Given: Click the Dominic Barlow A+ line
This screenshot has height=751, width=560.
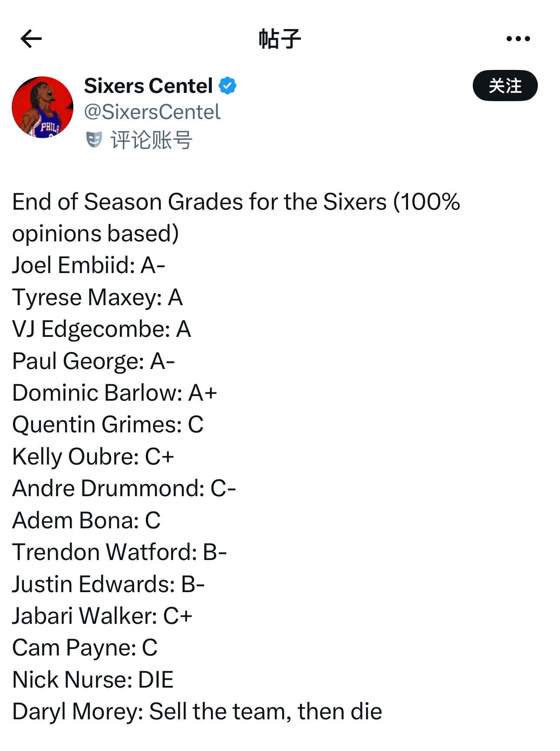Looking at the screenshot, I should [115, 393].
